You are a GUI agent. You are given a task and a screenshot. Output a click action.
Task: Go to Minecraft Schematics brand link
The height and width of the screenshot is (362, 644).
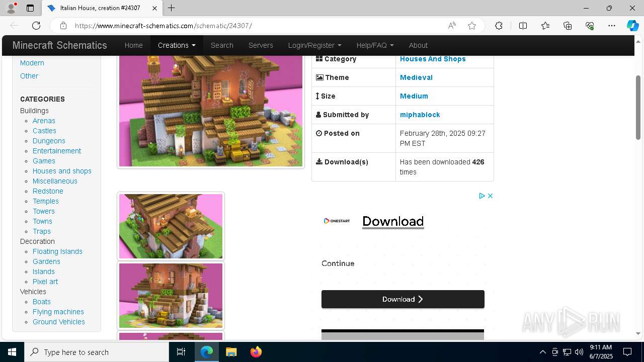59,45
